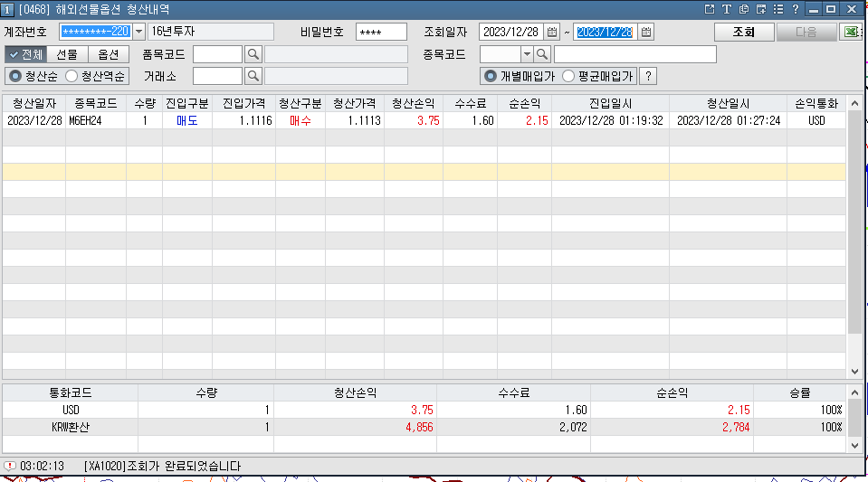The width and height of the screenshot is (868, 482).
Task: Click the 청산일자 column header
Action: 34,103
